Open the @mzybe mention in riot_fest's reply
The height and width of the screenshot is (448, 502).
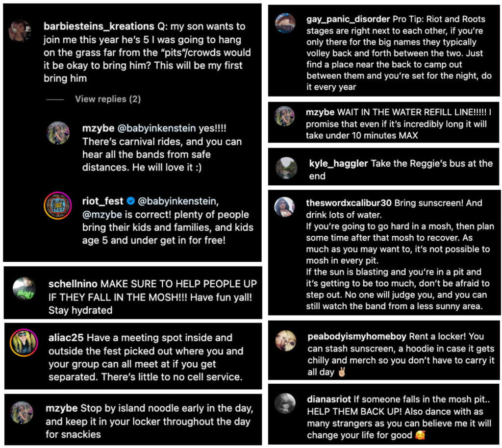102,215
